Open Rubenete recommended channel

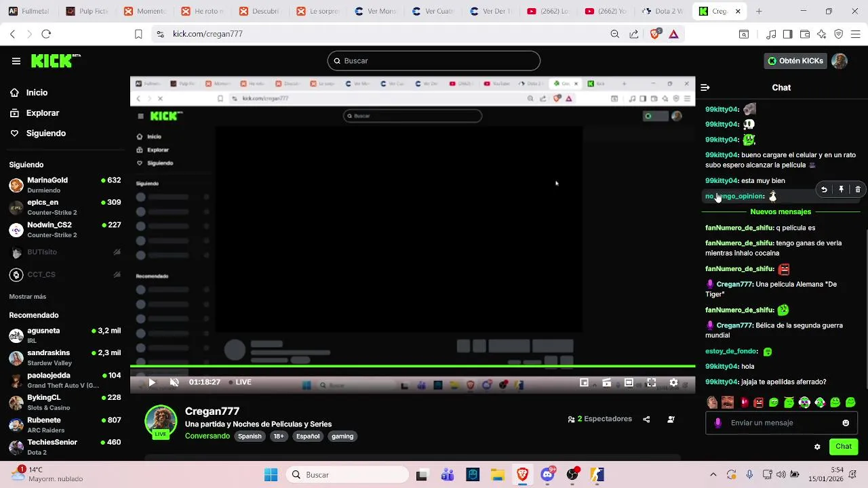[x=65, y=425]
